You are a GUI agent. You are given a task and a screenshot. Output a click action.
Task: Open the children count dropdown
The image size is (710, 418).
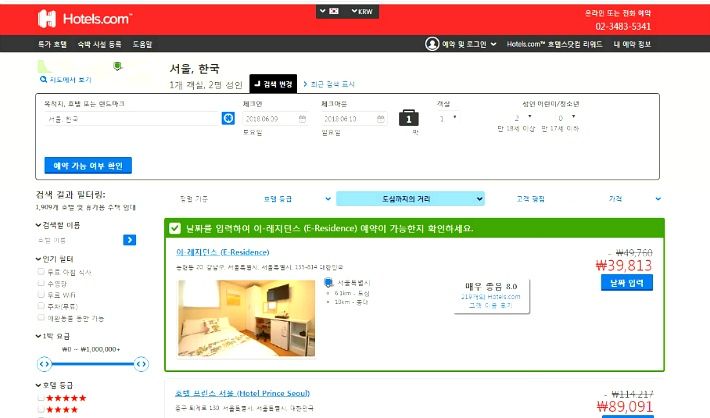pyautogui.click(x=567, y=118)
